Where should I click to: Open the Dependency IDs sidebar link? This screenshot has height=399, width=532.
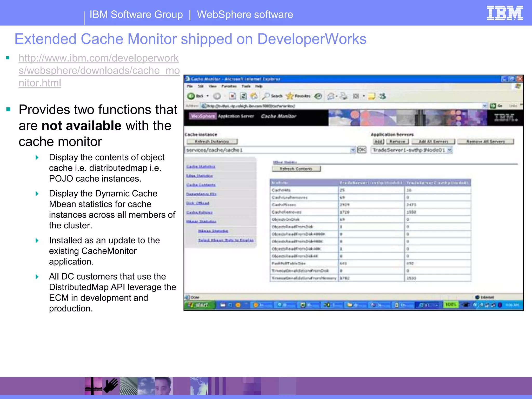pos(201,194)
